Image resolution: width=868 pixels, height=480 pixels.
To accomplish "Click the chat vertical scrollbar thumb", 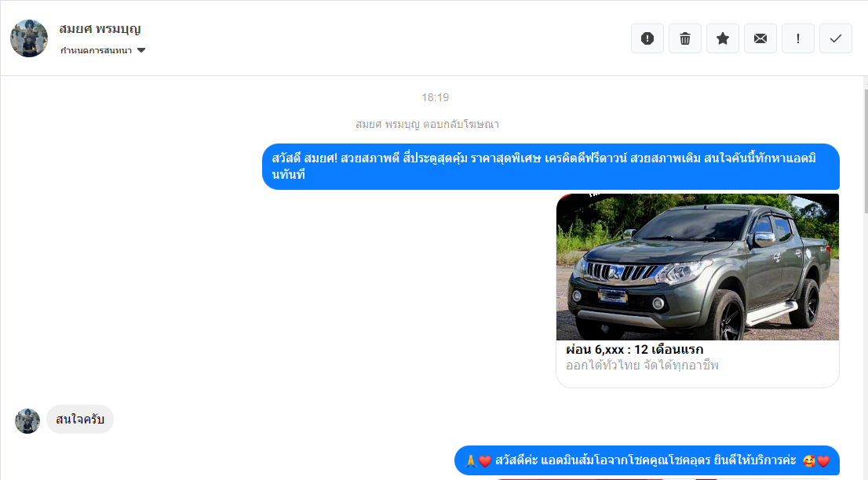I will (866, 151).
